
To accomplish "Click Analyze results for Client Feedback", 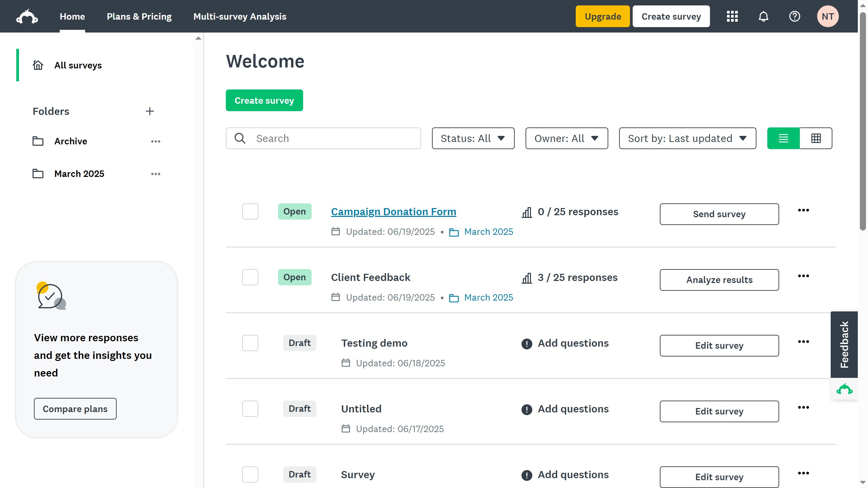I will [x=719, y=280].
